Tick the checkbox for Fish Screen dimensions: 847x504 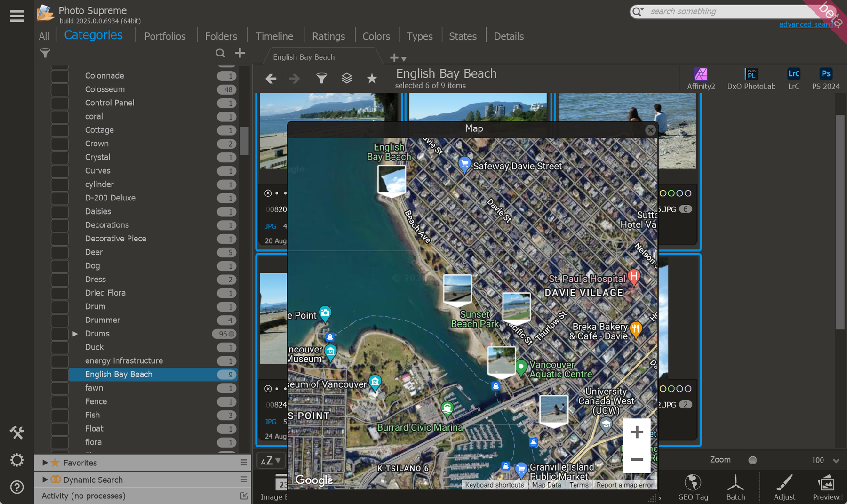tap(60, 415)
